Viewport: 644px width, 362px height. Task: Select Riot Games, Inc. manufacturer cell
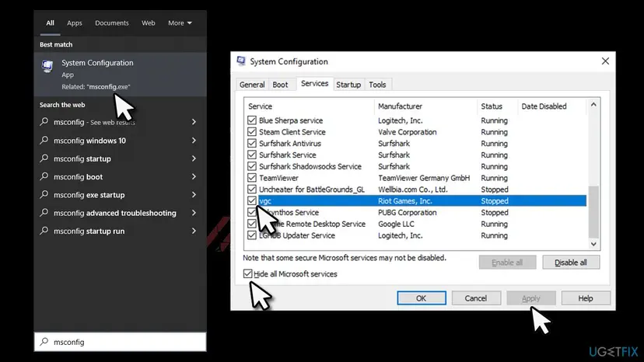(405, 200)
